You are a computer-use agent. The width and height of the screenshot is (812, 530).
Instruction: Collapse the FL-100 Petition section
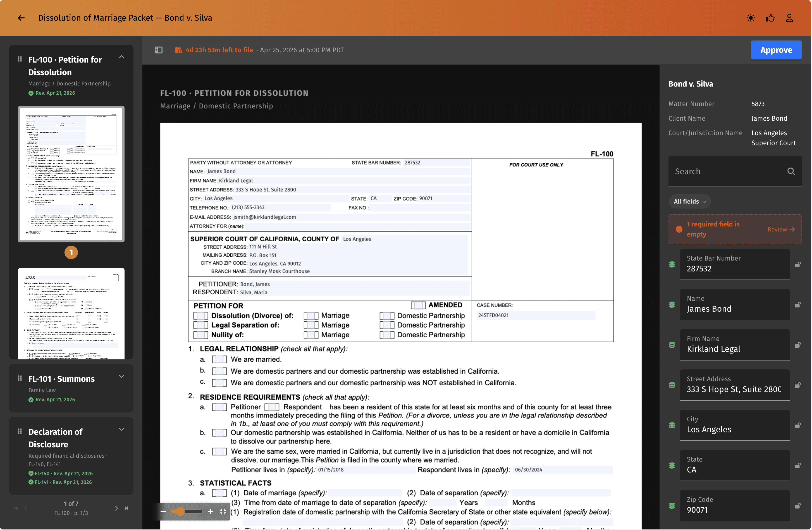121,57
